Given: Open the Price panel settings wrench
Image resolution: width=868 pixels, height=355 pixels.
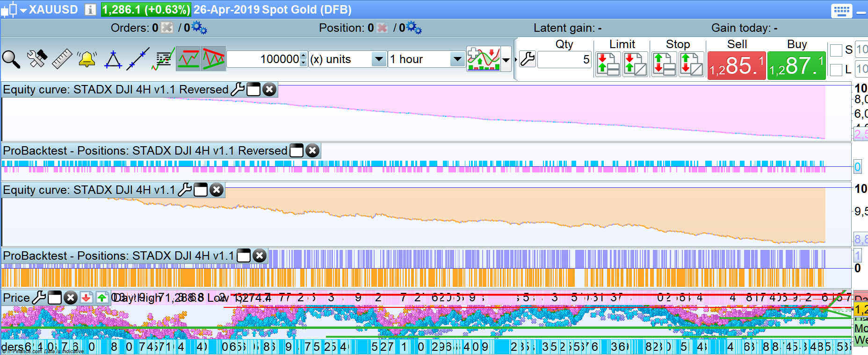Looking at the screenshot, I should [39, 298].
